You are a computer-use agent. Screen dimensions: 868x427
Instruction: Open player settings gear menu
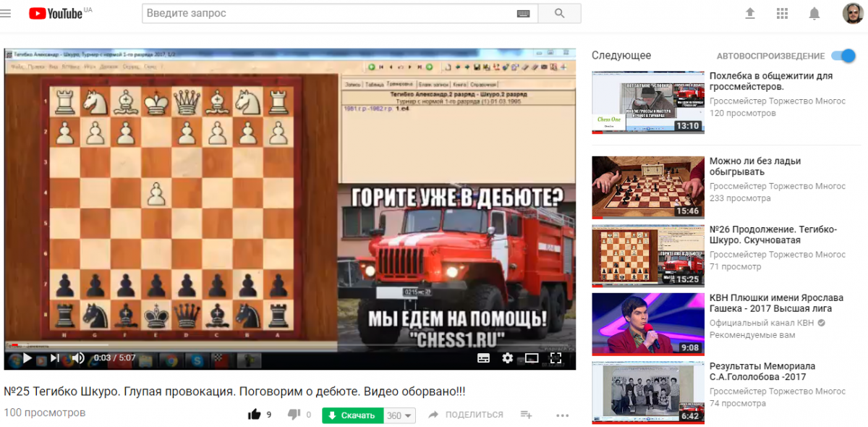pos(508,358)
